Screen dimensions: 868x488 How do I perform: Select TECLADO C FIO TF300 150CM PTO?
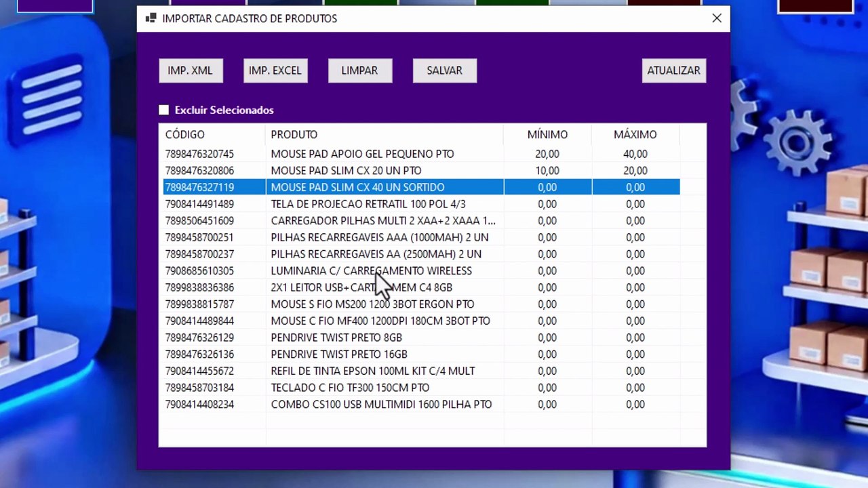350,388
